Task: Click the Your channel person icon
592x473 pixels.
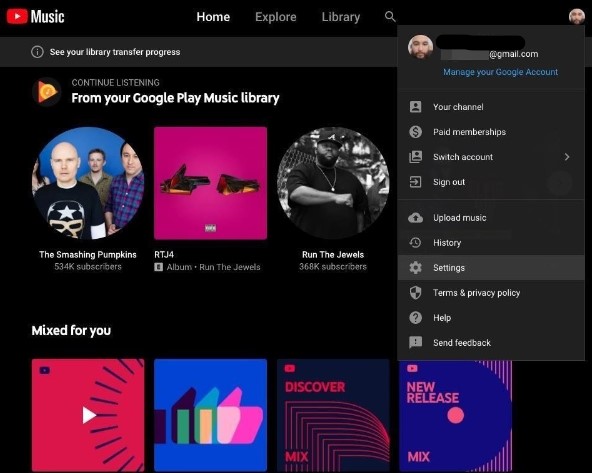Action: coord(415,107)
